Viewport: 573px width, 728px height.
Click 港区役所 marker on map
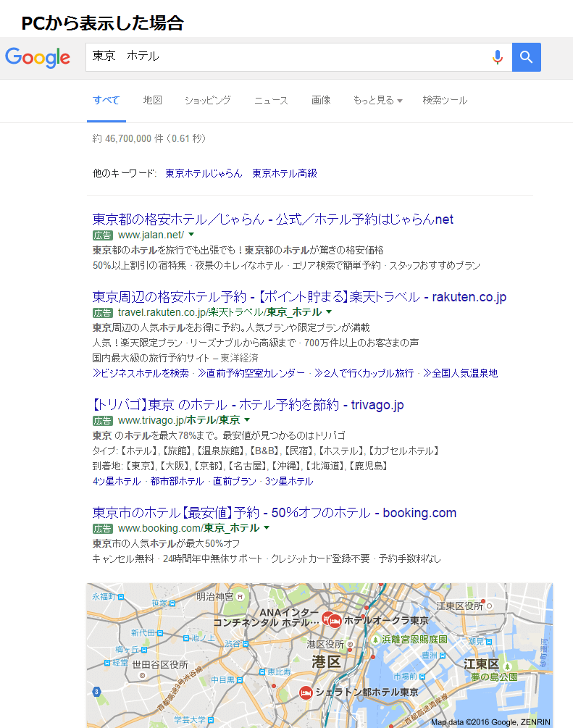pos(350,645)
